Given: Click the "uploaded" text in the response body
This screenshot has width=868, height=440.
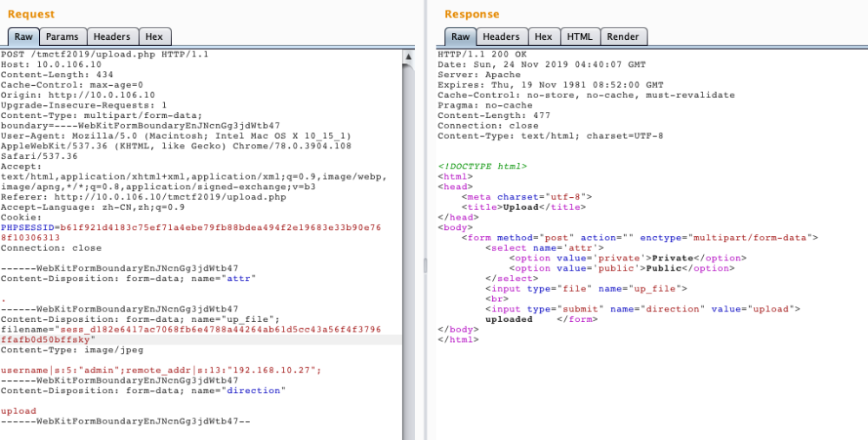Looking at the screenshot, I should click(510, 319).
